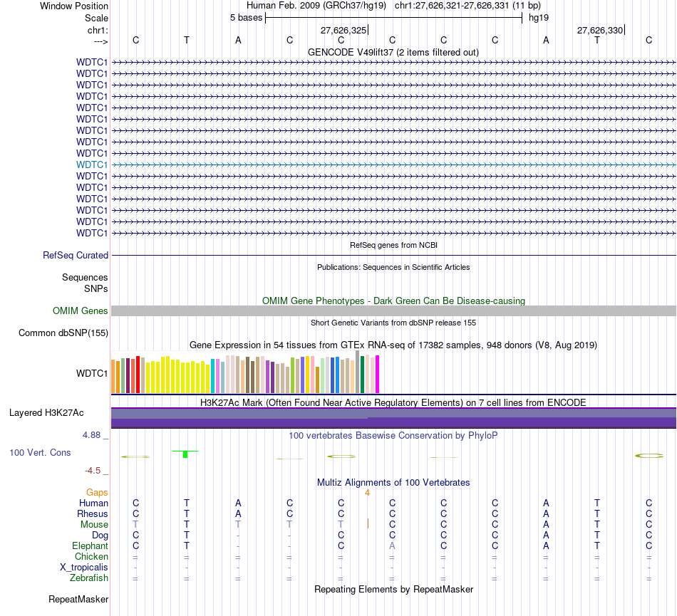The width and height of the screenshot is (677, 616).
Task: Click the purple H3K27Ac signal band
Action: click(x=393, y=418)
